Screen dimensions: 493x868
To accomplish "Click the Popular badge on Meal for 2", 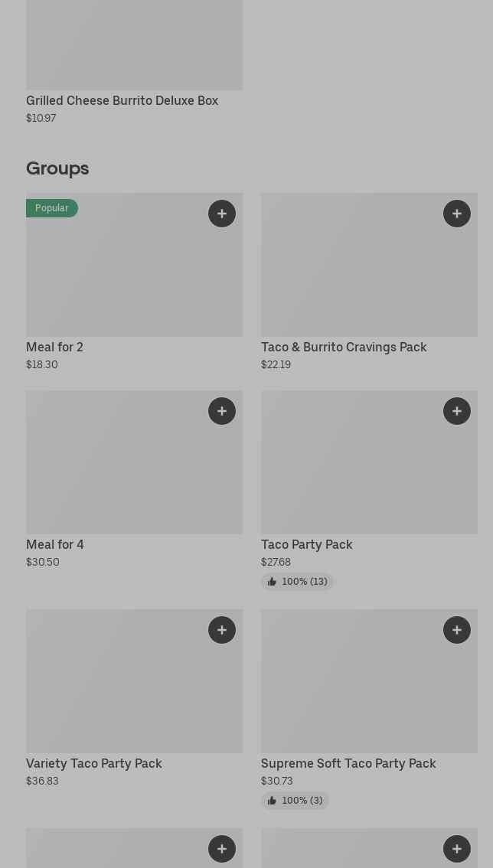I will click(x=52, y=208).
